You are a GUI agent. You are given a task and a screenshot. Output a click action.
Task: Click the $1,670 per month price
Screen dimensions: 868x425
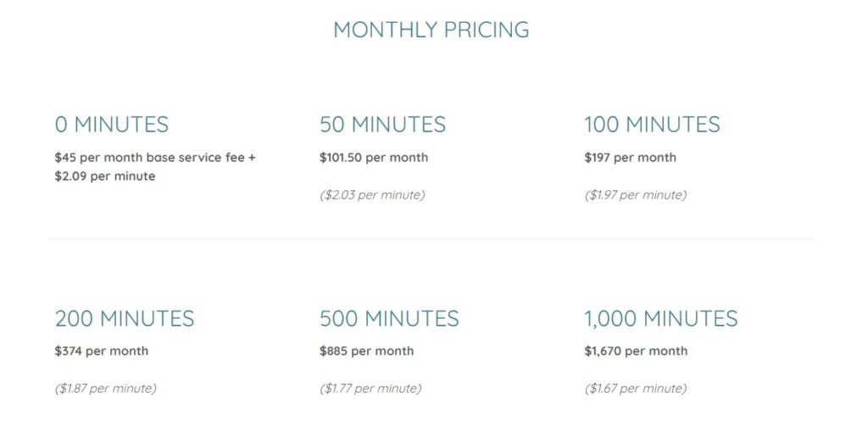tap(636, 350)
